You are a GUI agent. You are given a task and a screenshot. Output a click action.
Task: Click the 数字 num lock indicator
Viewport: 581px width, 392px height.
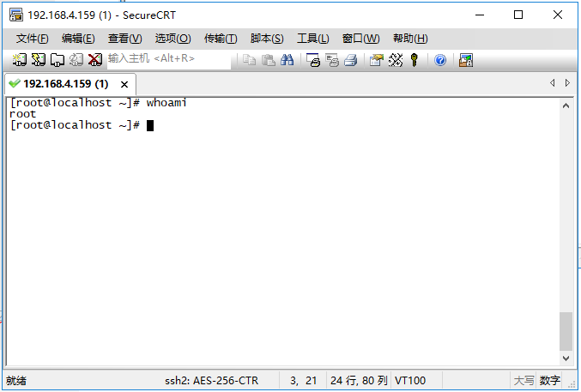550,381
